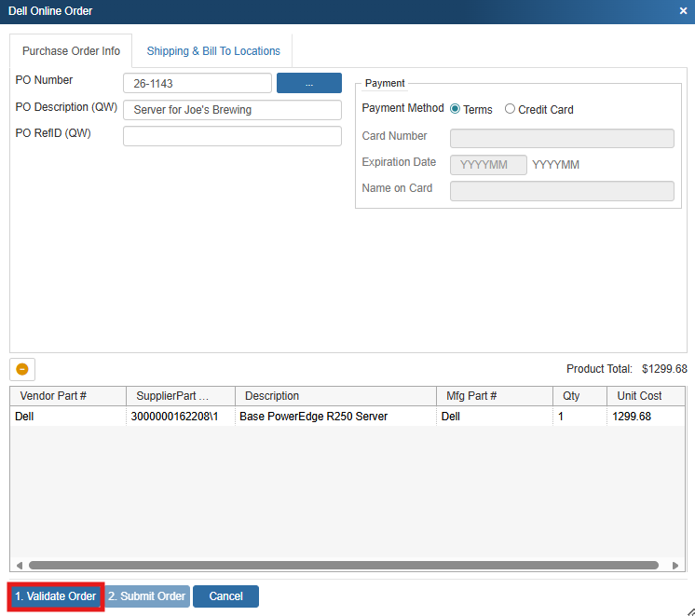
Task: Click the Submit Order button
Action: click(146, 596)
